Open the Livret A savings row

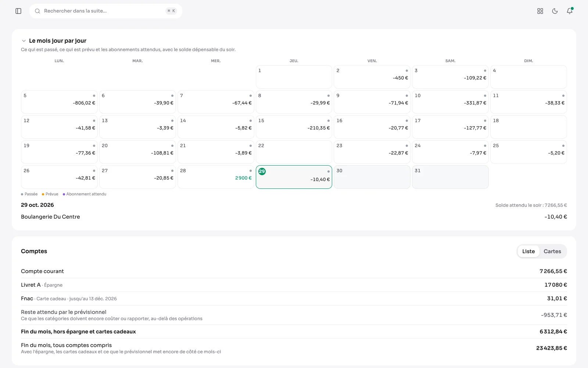pos(294,285)
